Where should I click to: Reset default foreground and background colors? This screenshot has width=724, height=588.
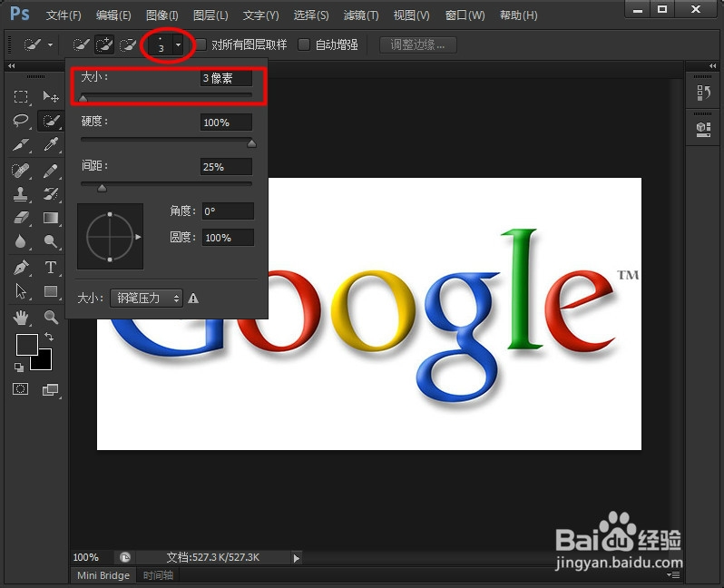tap(19, 367)
